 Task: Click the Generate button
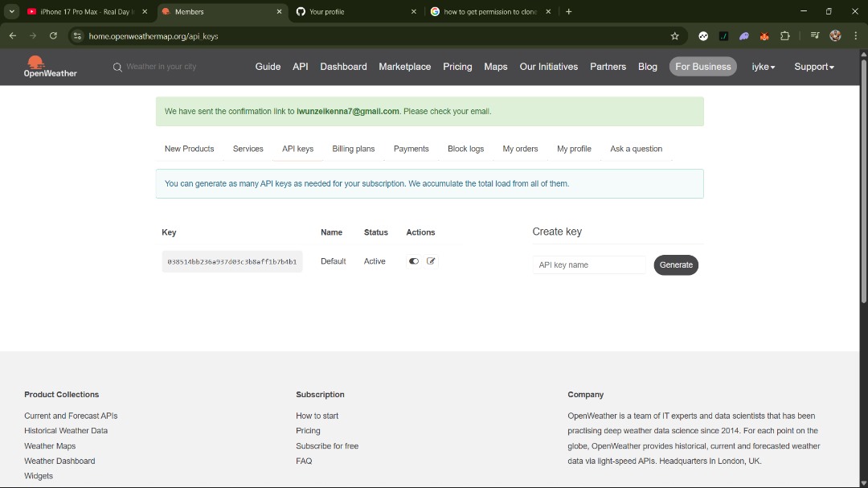(676, 265)
